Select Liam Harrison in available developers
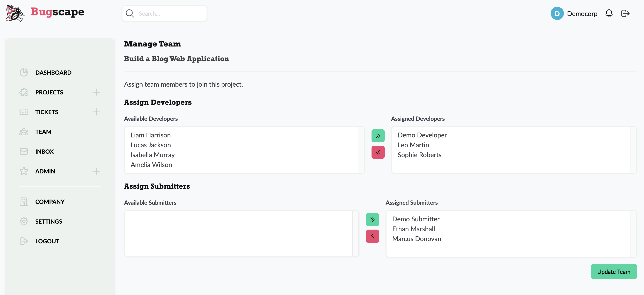 click(x=150, y=135)
